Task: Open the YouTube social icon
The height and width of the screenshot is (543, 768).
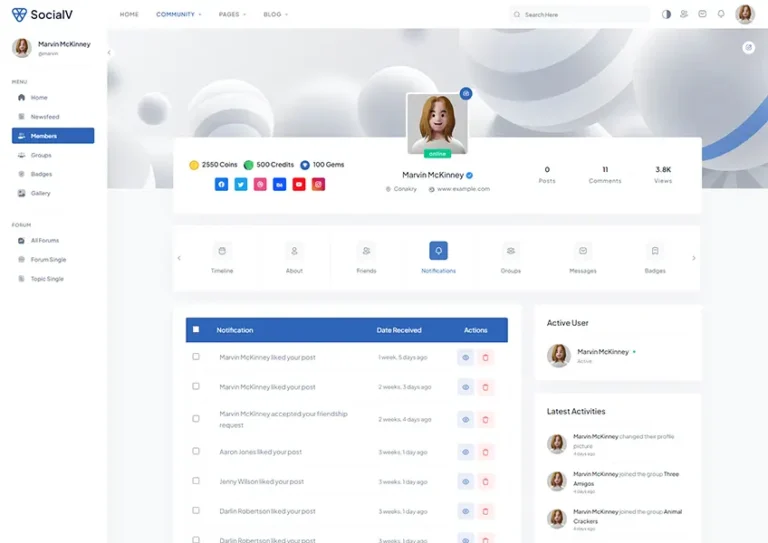Action: tap(299, 184)
